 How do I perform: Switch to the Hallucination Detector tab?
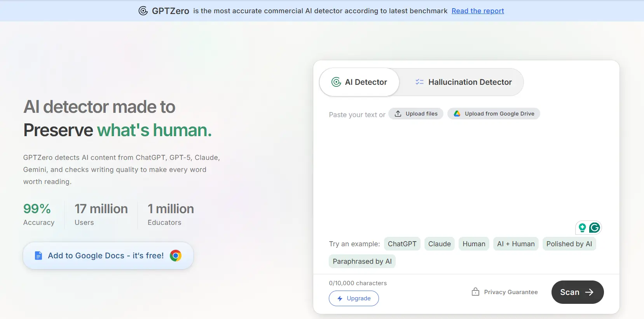[x=463, y=82]
